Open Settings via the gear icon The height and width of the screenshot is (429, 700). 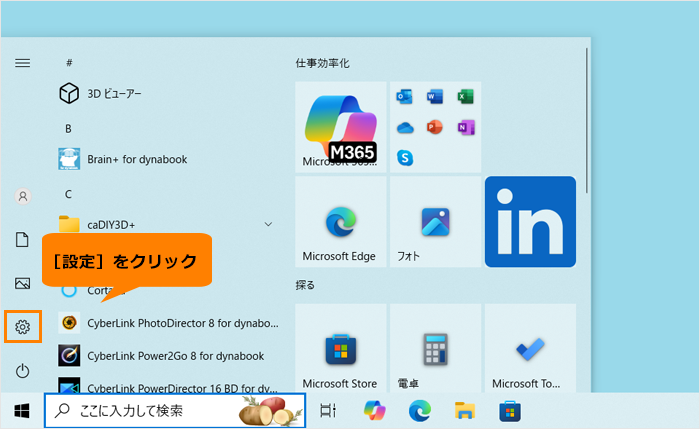pos(22,326)
